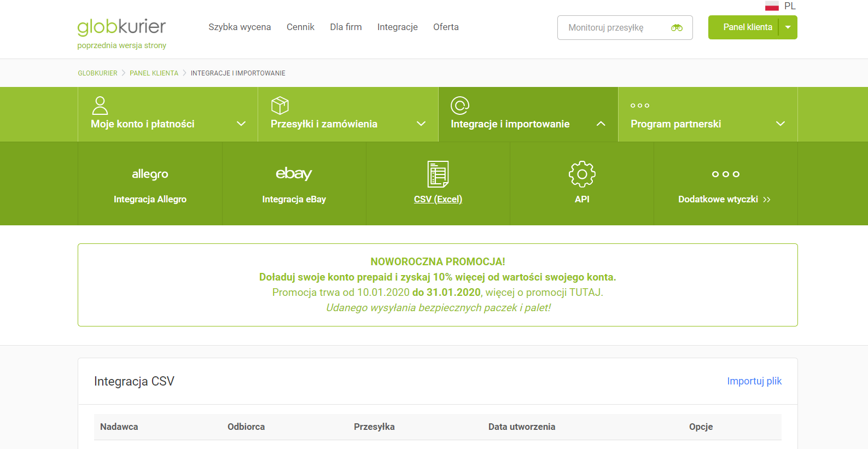Click the allegro logo icon

150,174
